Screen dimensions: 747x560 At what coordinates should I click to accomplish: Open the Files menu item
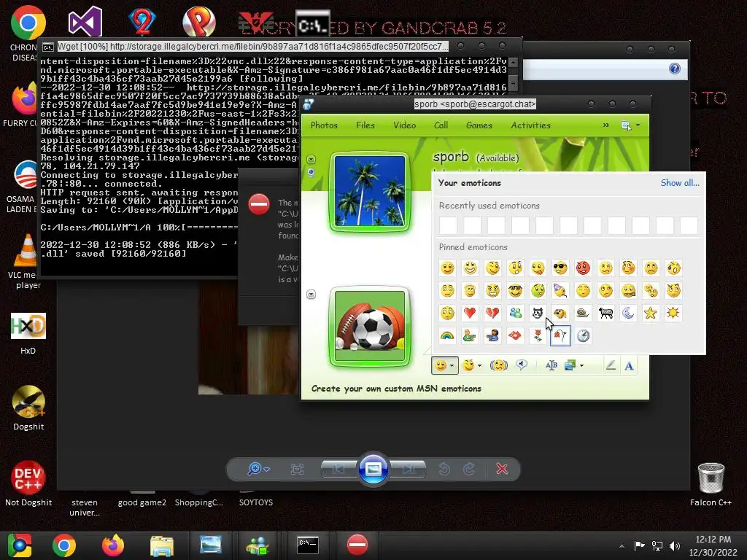point(365,125)
